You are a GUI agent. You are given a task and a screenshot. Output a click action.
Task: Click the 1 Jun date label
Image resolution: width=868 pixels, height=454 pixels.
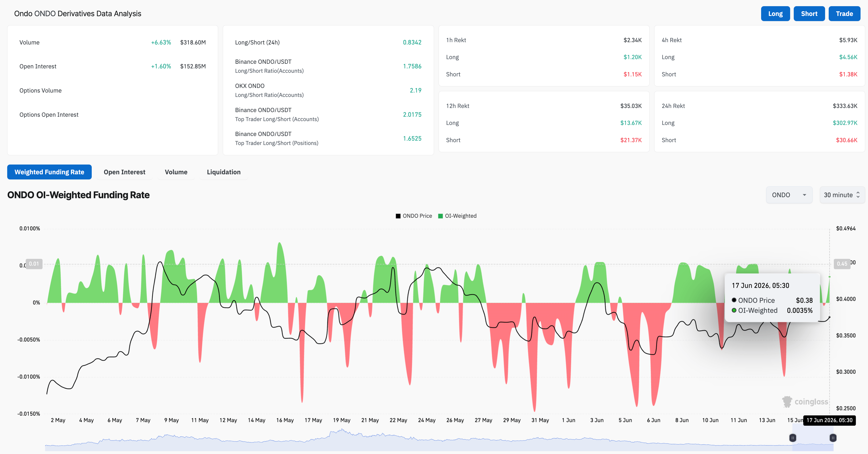pyautogui.click(x=568, y=420)
